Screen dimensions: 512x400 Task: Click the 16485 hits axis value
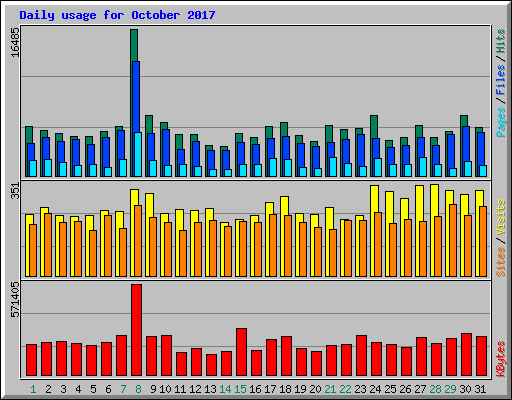[x=15, y=42]
